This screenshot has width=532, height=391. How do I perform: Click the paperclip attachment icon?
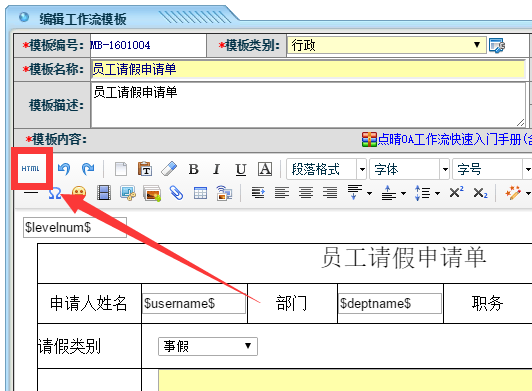176,193
